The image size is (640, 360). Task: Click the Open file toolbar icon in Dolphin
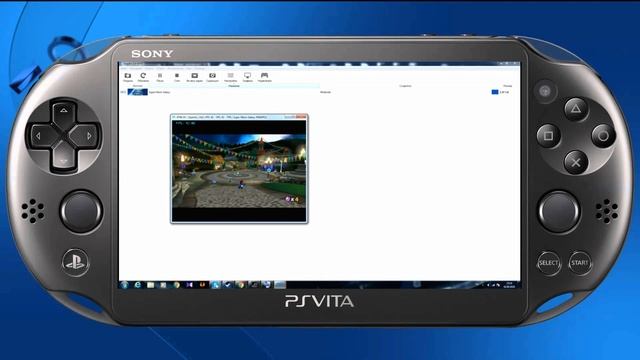point(128,76)
